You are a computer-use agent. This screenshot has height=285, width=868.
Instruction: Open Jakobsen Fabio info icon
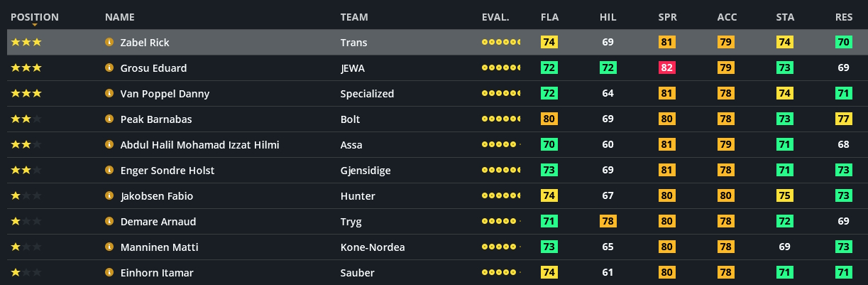[x=109, y=196]
